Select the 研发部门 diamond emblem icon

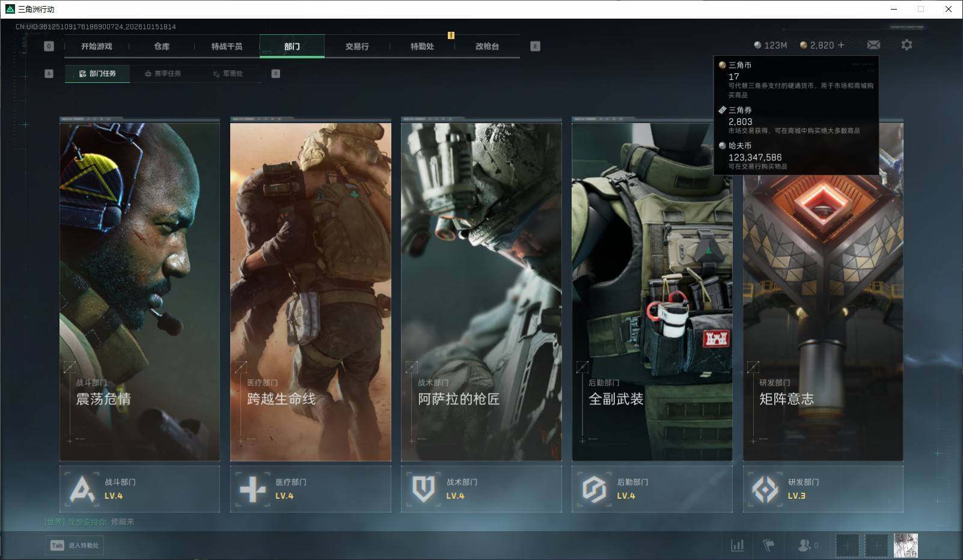(765, 489)
